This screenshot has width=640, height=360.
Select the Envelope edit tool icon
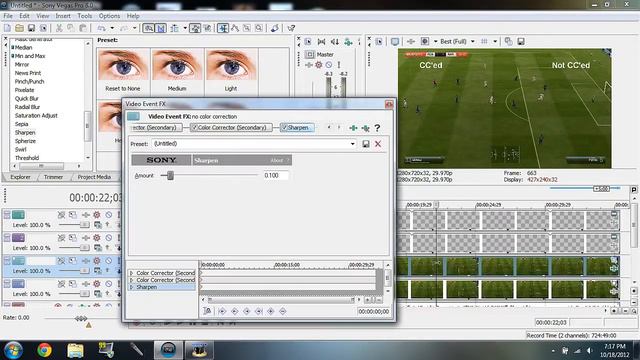(235, 28)
